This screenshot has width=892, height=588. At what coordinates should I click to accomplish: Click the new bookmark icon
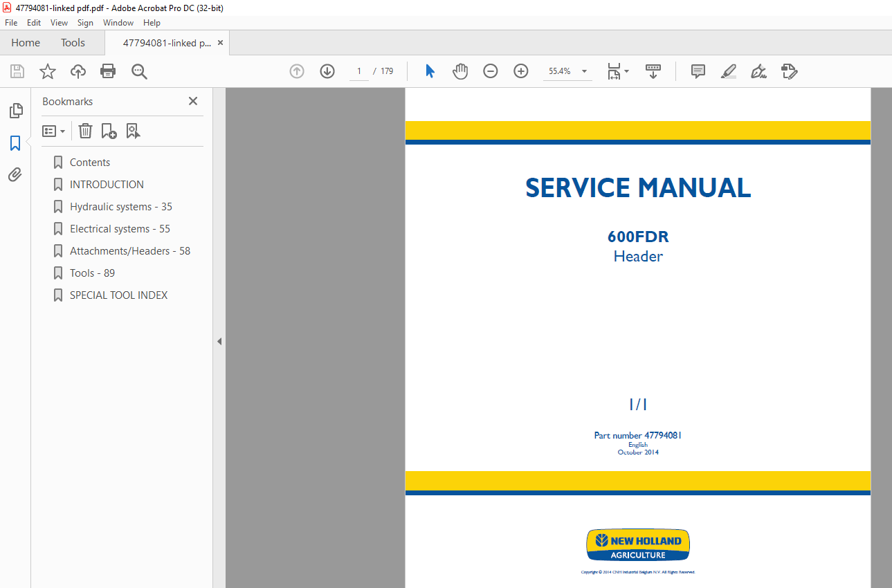coord(109,131)
